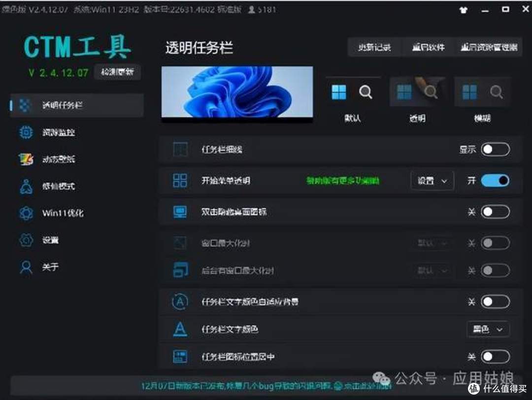The width and height of the screenshot is (532, 400).
Task: Toggle the 窗口最大化时 switch
Action: pos(496,243)
